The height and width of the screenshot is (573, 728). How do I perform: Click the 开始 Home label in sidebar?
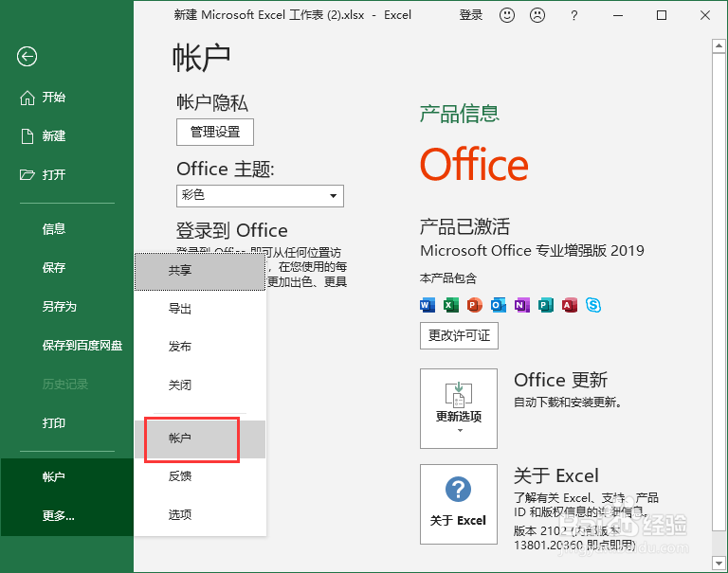coord(54,98)
